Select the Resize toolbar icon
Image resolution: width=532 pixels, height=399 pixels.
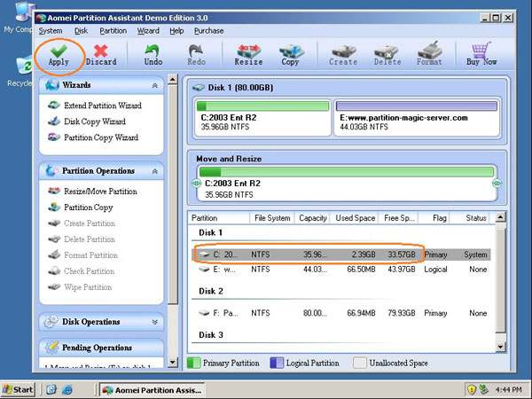click(248, 50)
